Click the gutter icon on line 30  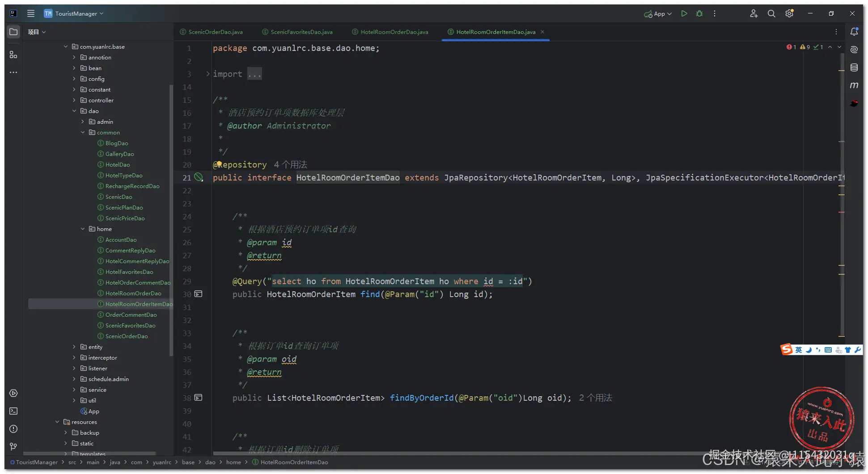199,294
